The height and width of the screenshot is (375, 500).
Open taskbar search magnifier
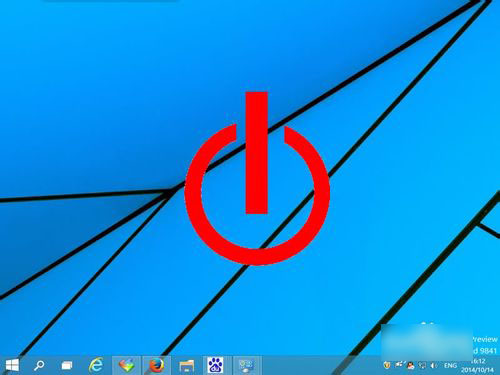click(x=39, y=365)
